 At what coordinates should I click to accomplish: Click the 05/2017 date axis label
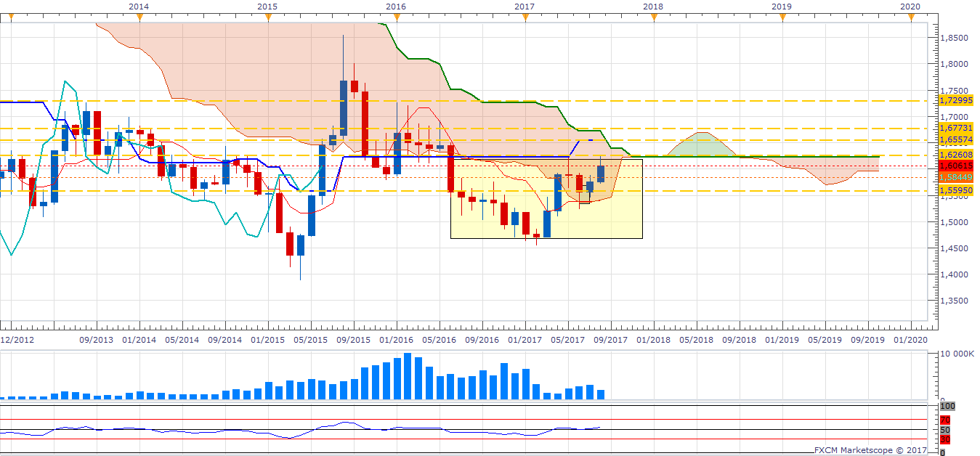coord(567,340)
